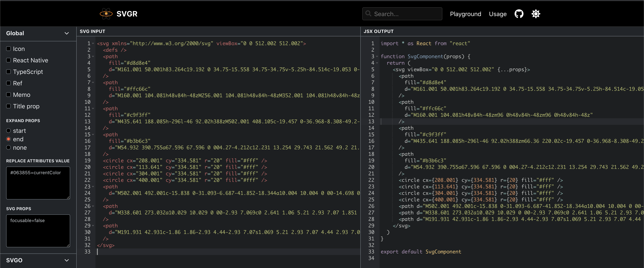The height and width of the screenshot is (268, 644).
Task: Collapse fold arrow on SVG input line 1
Action: (93, 43)
